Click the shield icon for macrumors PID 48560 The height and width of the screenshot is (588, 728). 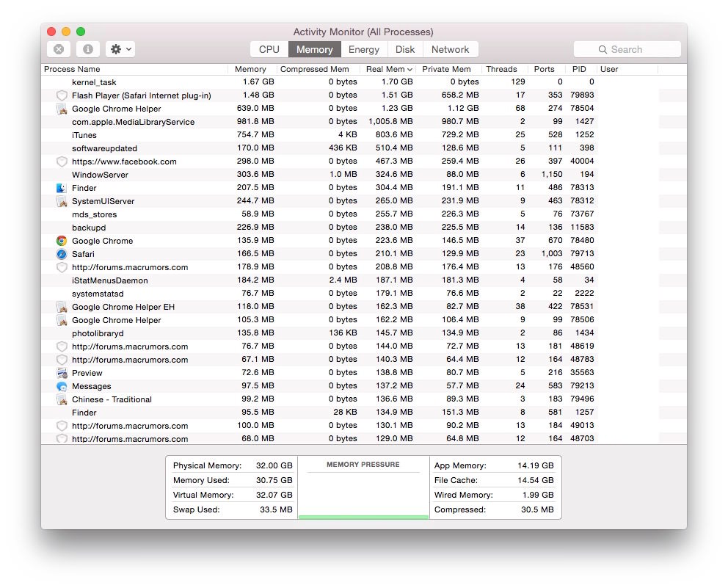coord(62,267)
